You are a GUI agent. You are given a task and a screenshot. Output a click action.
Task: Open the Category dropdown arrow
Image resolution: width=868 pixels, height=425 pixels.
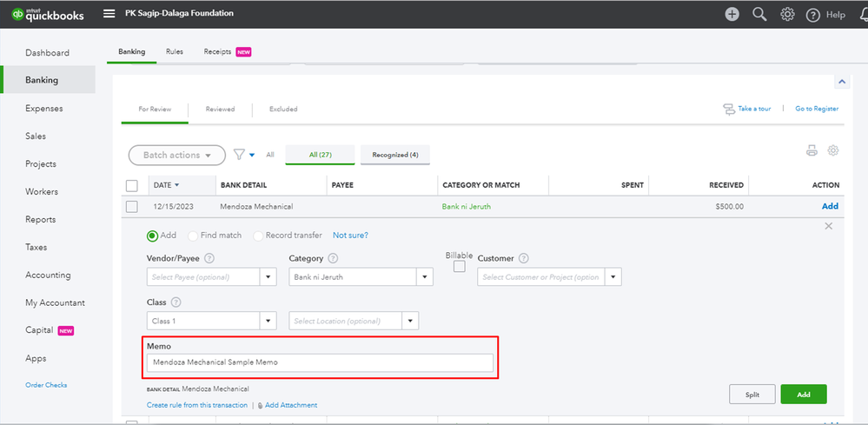pyautogui.click(x=425, y=276)
